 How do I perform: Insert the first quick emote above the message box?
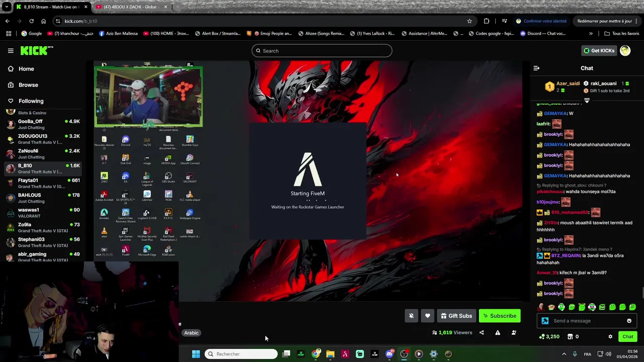pyautogui.click(x=541, y=307)
